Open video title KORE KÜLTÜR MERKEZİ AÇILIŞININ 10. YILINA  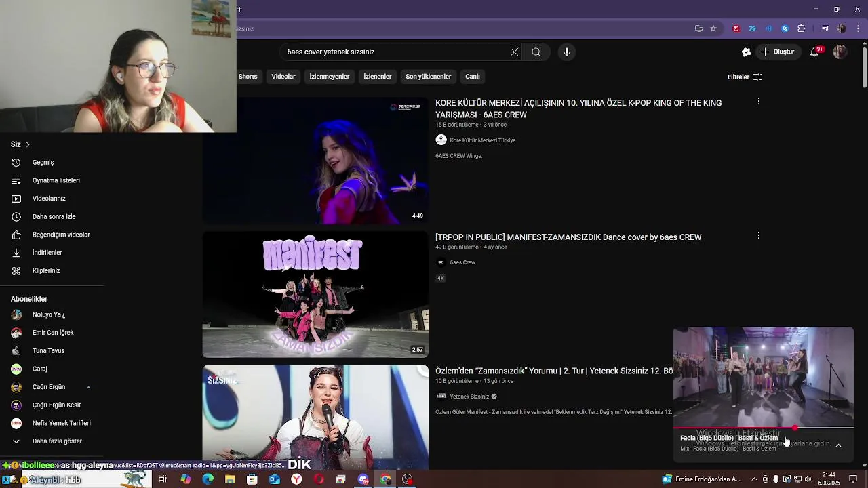(578, 108)
